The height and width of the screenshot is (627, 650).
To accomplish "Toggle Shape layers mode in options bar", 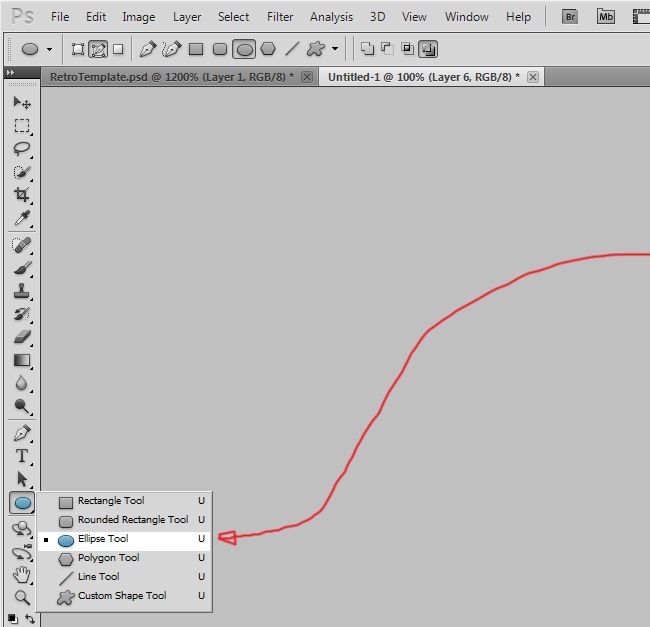I will (x=78, y=49).
